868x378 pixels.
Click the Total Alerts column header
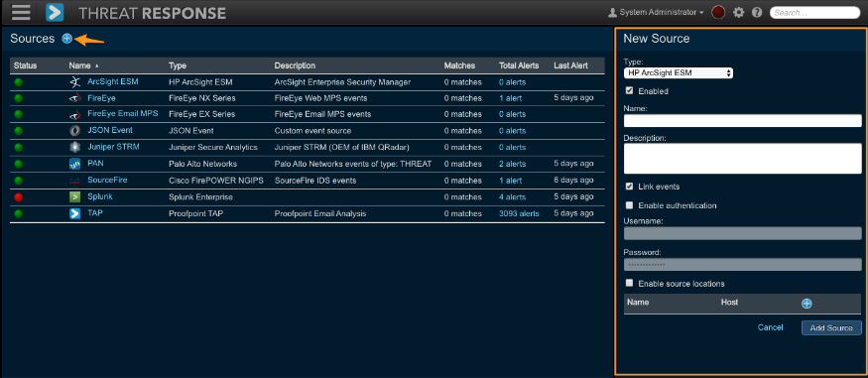pos(519,65)
